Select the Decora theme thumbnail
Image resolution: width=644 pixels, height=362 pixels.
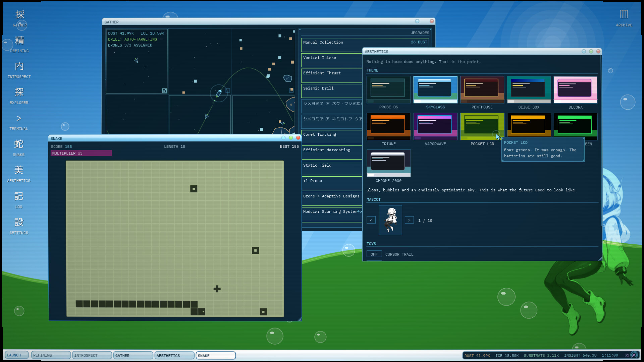pos(576,89)
